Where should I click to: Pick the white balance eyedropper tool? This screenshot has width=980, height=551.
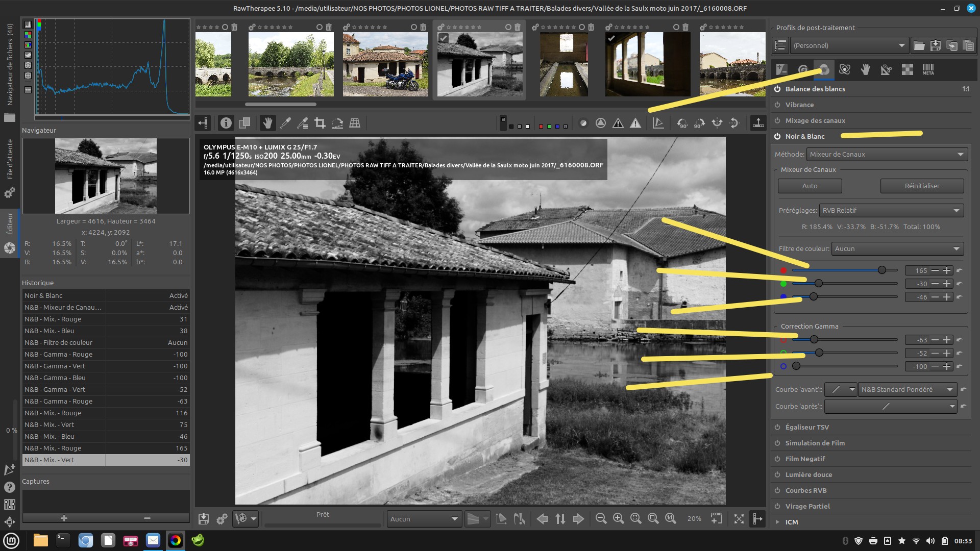pos(285,123)
